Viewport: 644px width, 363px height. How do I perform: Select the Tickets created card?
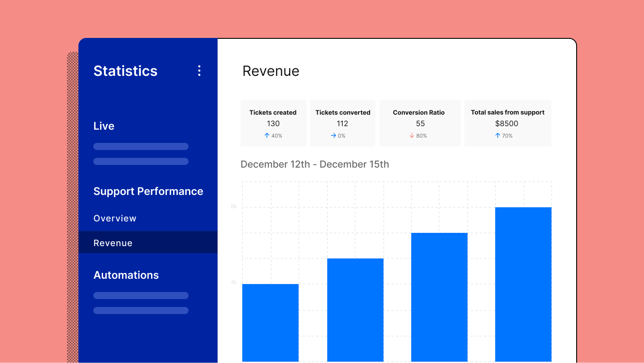click(x=273, y=123)
